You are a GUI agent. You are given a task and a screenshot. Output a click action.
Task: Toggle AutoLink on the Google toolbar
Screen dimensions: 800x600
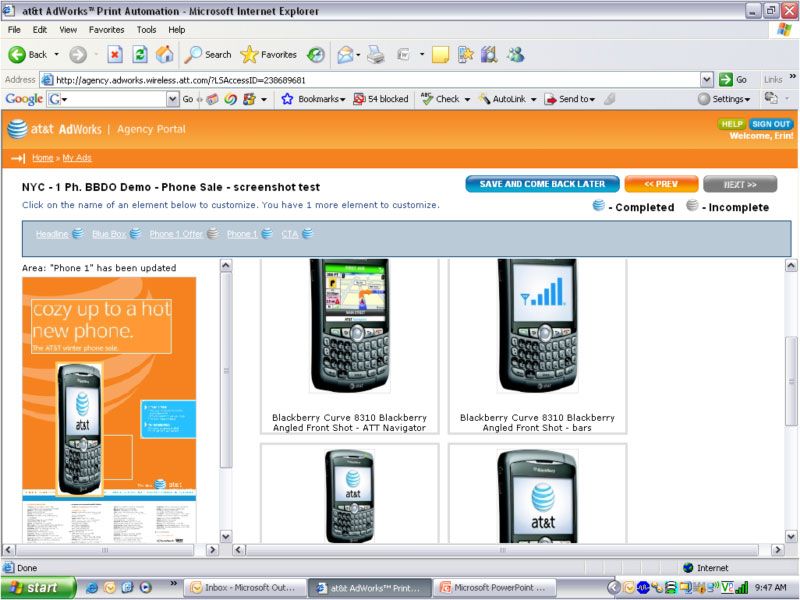click(509, 98)
